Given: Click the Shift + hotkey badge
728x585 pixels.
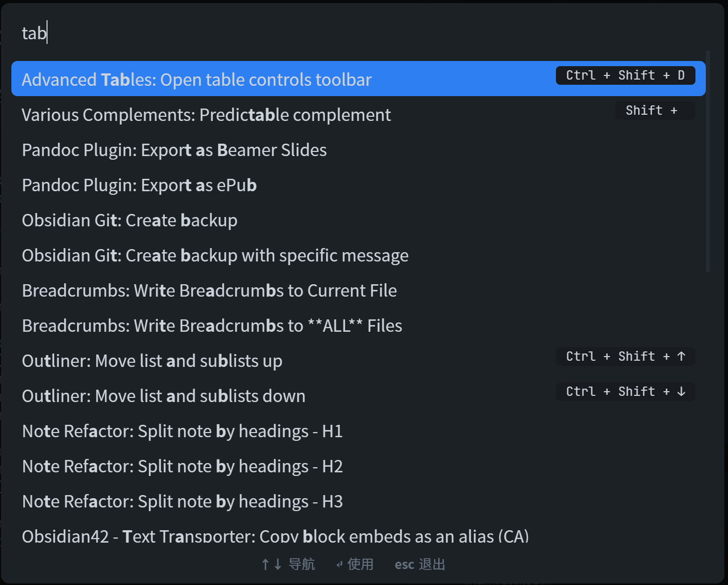Looking at the screenshot, I should [x=654, y=110].
